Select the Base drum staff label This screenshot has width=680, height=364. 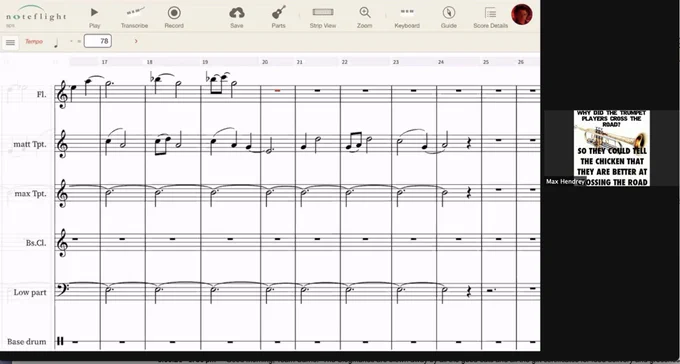[26, 342]
